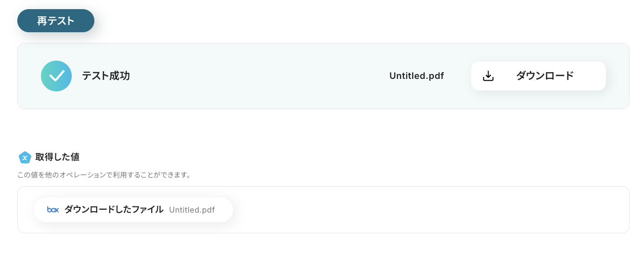Screen dimensions: 644x254
Task: Click the download arrow icon
Action: click(488, 76)
